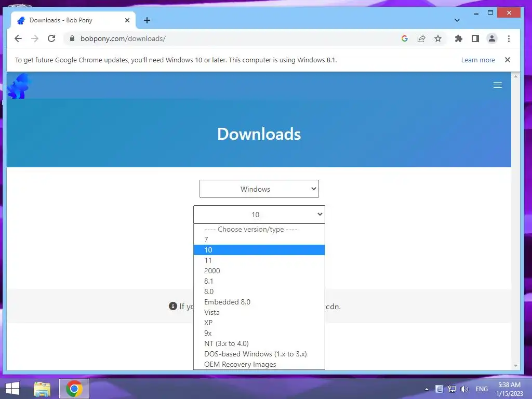Dismiss the Chrome update notification bar
Viewport: 532px width, 399px height.
508,60
